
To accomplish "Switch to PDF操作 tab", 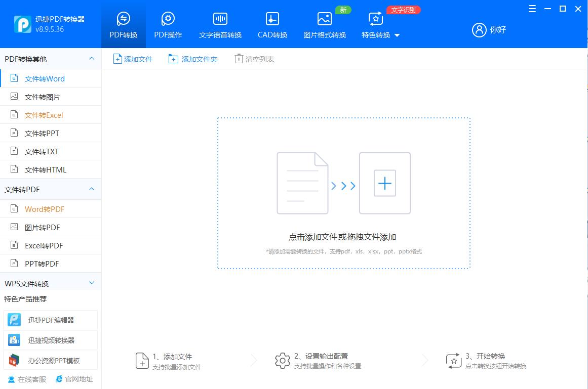I will coord(168,25).
